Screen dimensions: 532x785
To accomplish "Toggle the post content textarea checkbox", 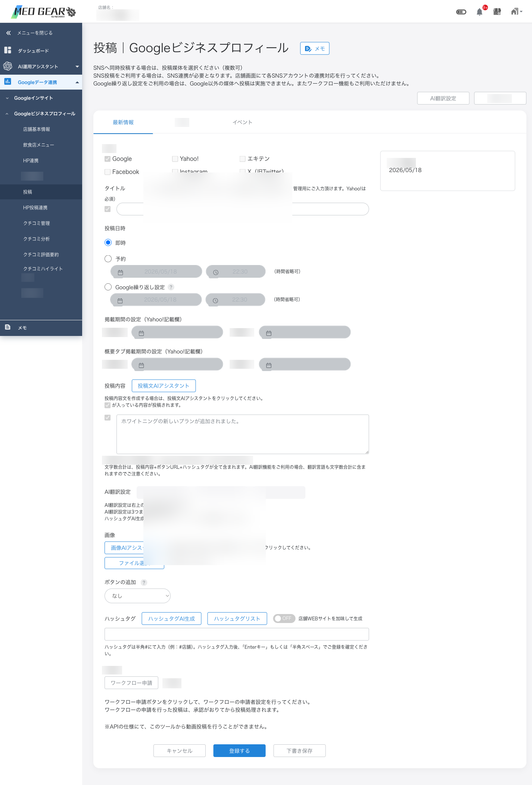I will 108,418.
